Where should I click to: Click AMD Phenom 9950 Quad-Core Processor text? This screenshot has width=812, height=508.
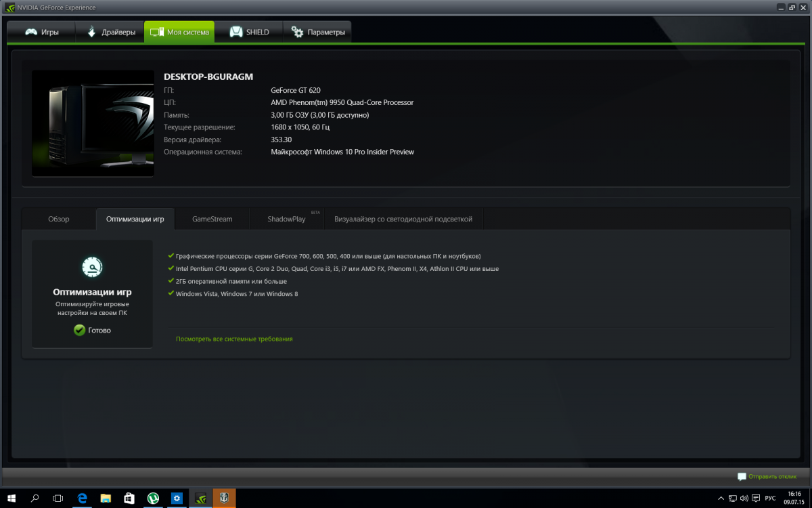pyautogui.click(x=342, y=102)
